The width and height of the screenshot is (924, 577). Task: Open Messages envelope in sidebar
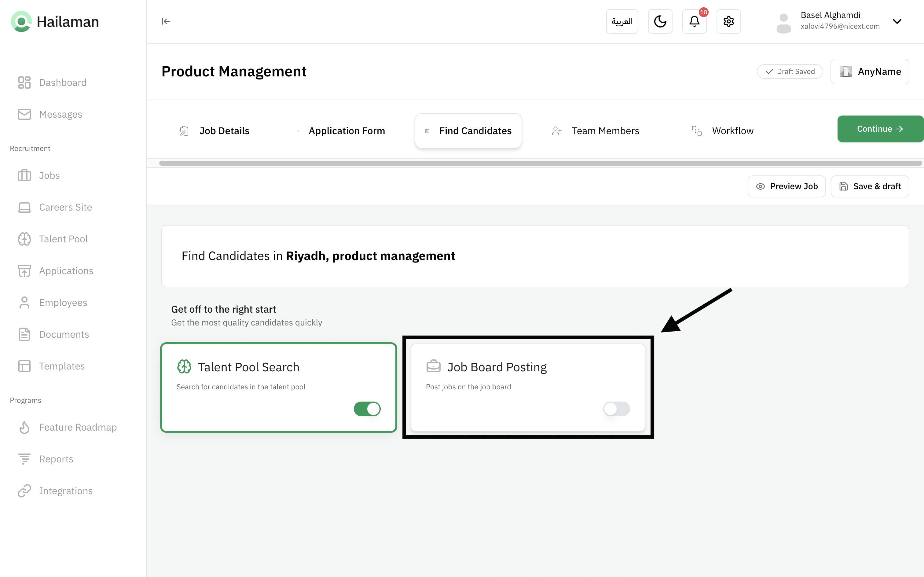(60, 115)
